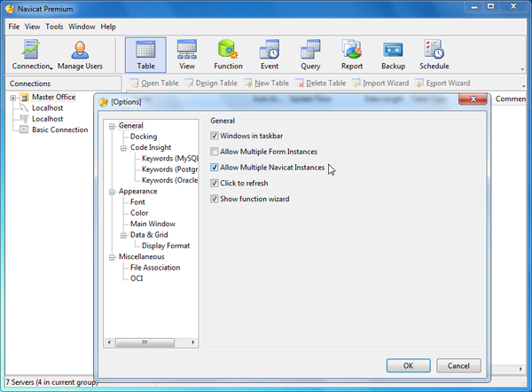
Task: Select the View toolbar icon
Action: (x=187, y=50)
